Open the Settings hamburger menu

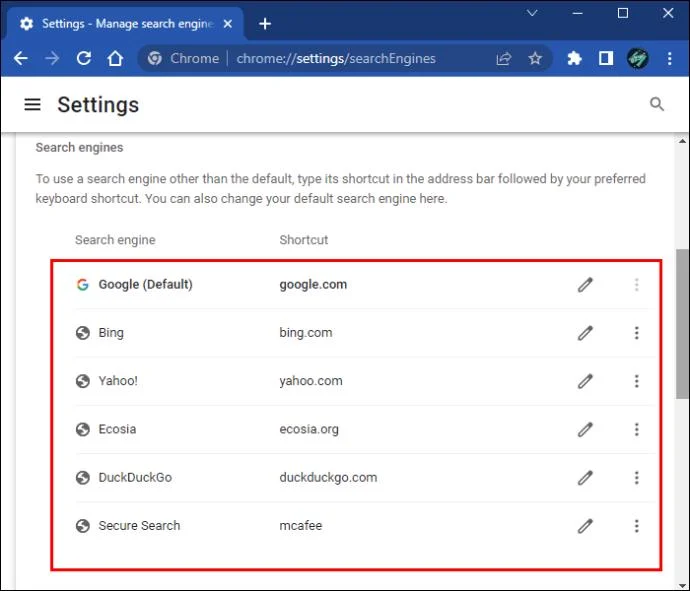coord(32,105)
